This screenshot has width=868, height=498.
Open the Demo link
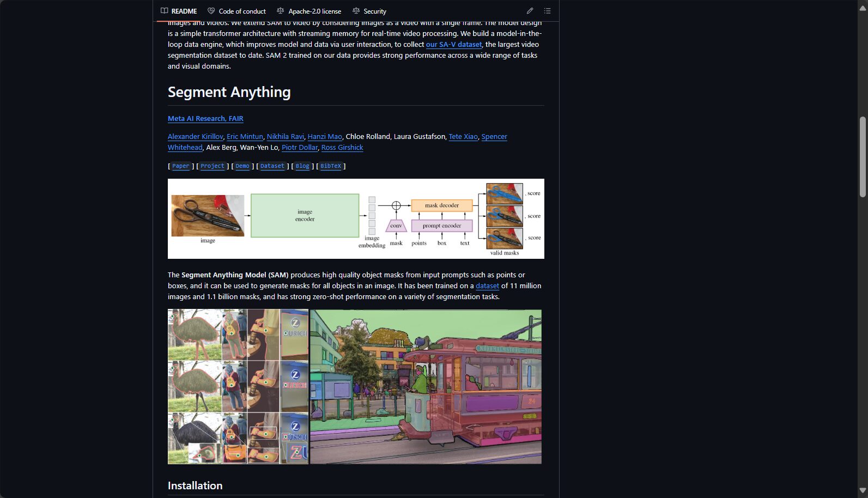click(242, 166)
